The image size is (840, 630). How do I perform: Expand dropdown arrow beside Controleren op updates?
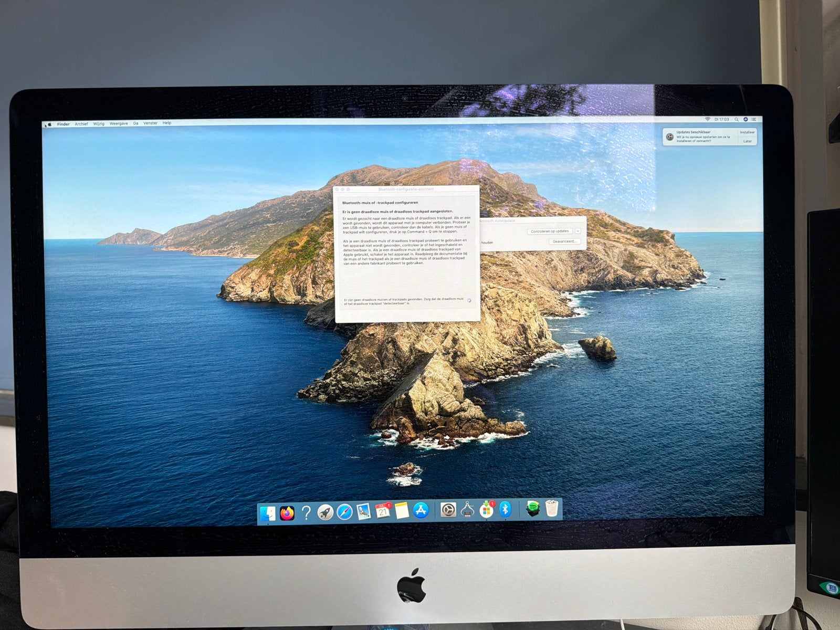578,231
